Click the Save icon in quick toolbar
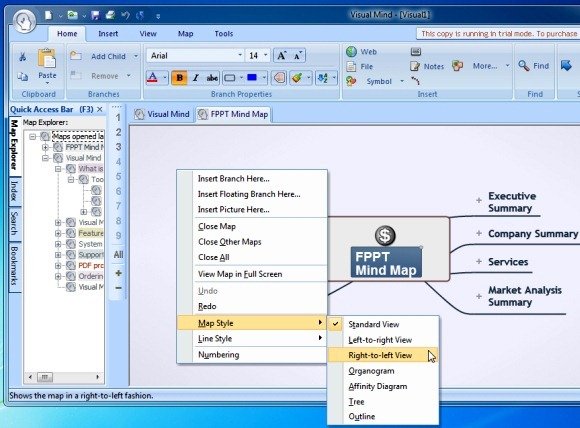The image size is (580, 428). click(95, 15)
